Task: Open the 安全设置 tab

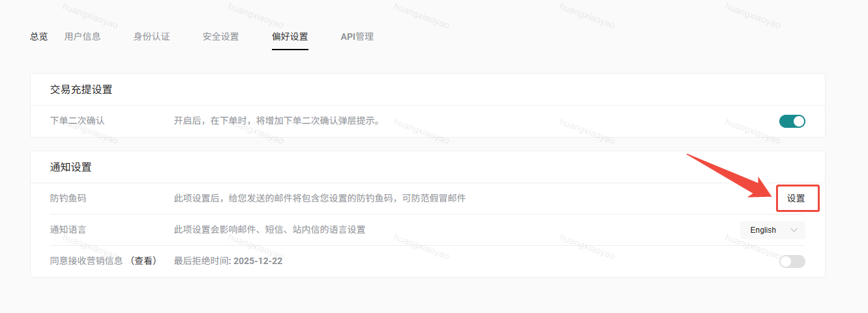Action: (x=220, y=37)
